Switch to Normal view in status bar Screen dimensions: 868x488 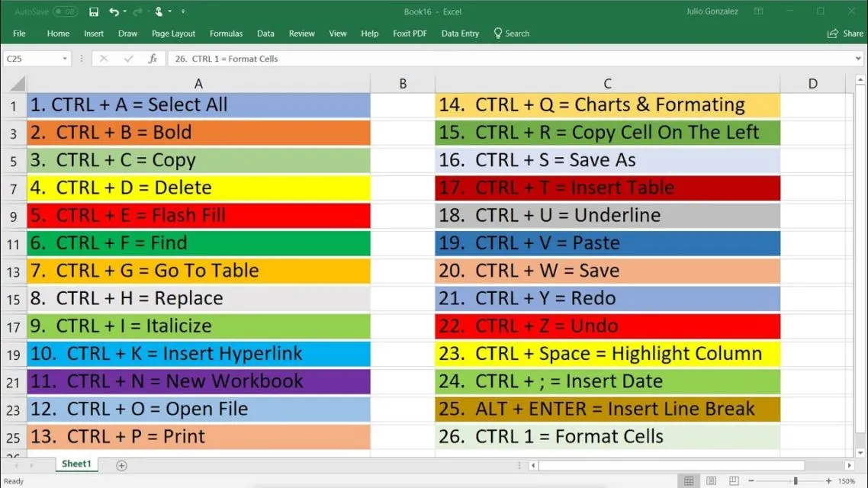coord(689,480)
